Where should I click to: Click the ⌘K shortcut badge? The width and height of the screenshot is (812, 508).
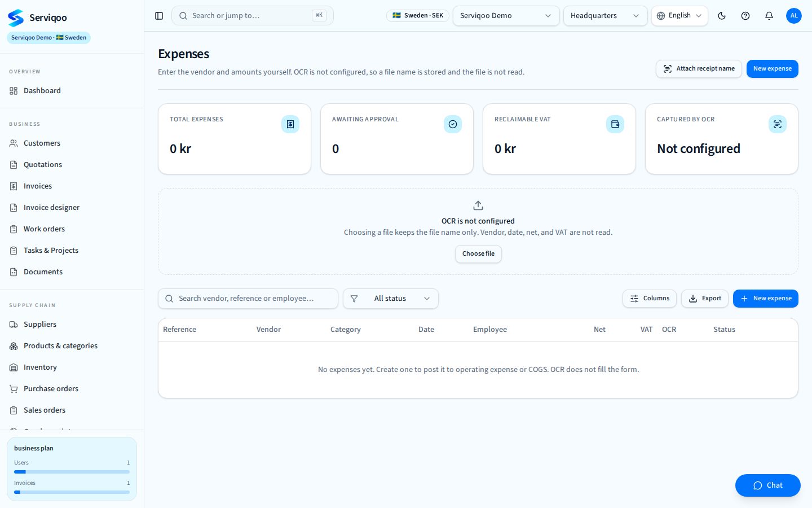tap(319, 16)
